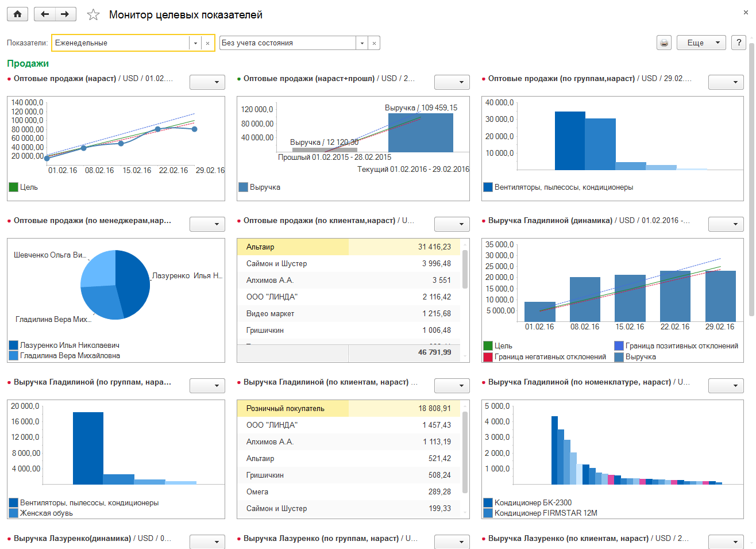Viewport: 756px width, 549px height.
Task: Click the Граница негативных отклонений red swatch
Action: pyautogui.click(x=488, y=357)
